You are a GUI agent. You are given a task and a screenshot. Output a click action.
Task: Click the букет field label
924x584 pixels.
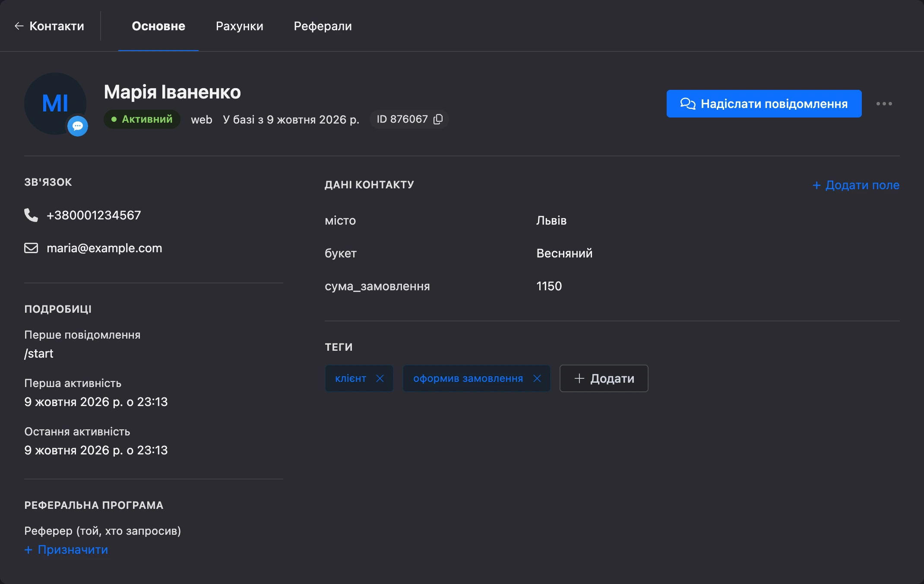(341, 253)
